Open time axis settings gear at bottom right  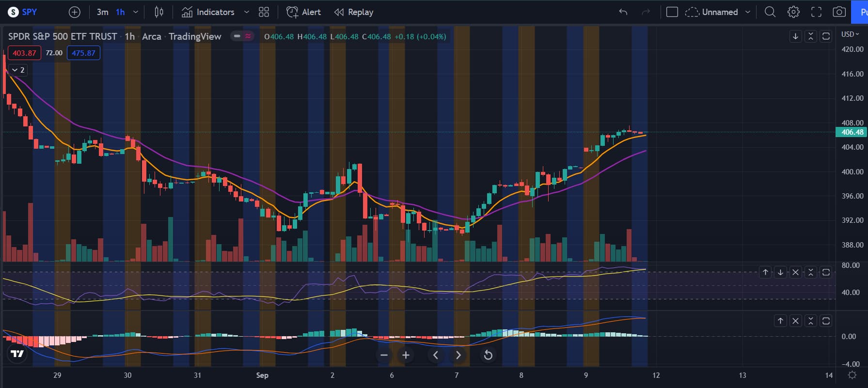coord(852,375)
